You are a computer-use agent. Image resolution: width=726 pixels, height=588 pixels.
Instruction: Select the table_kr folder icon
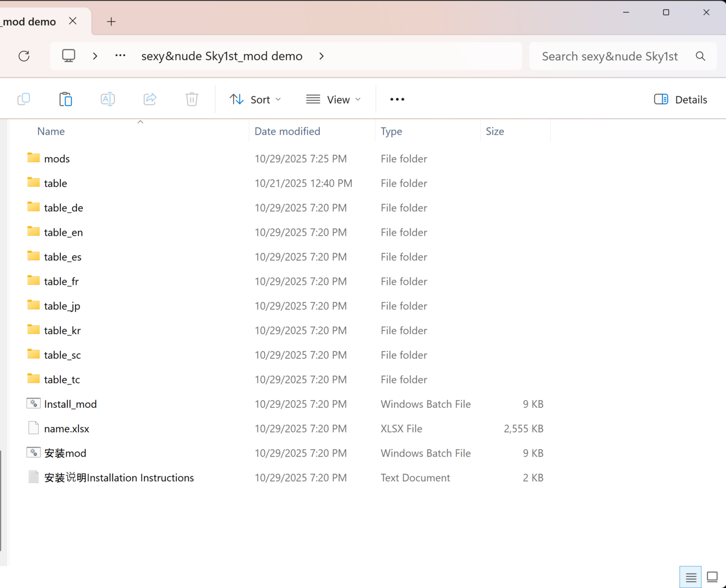coord(33,329)
